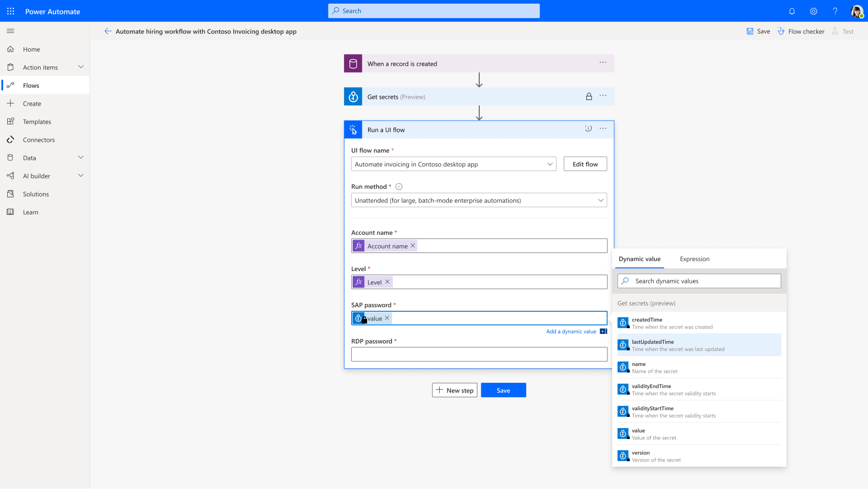Click Search dynamic values field
Screen dimensions: 868x489
click(x=699, y=281)
